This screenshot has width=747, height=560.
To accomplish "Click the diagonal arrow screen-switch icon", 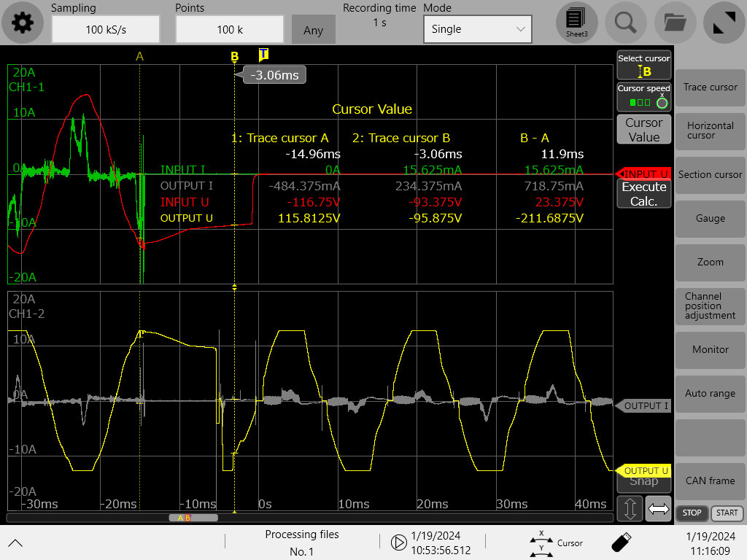I will (x=724, y=23).
